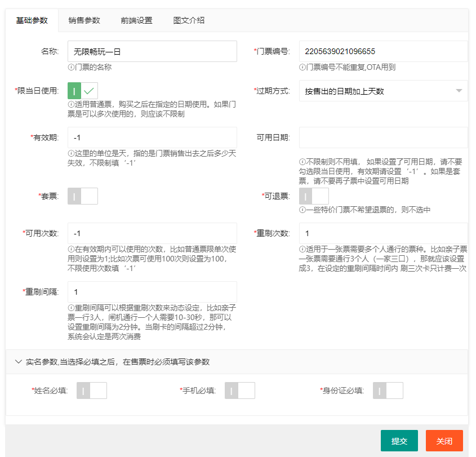
Task: 点击提交按钮
Action: point(399,441)
